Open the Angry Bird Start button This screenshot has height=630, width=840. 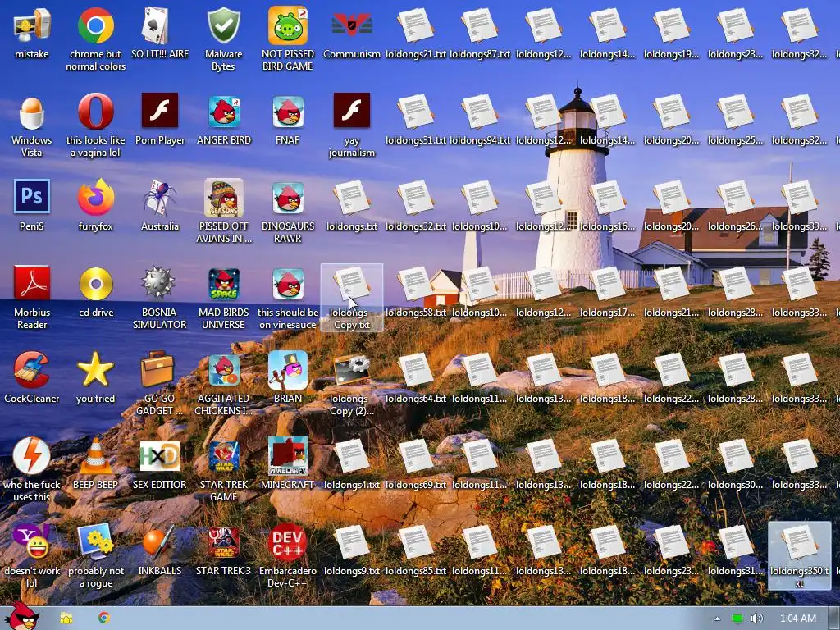coord(24,616)
